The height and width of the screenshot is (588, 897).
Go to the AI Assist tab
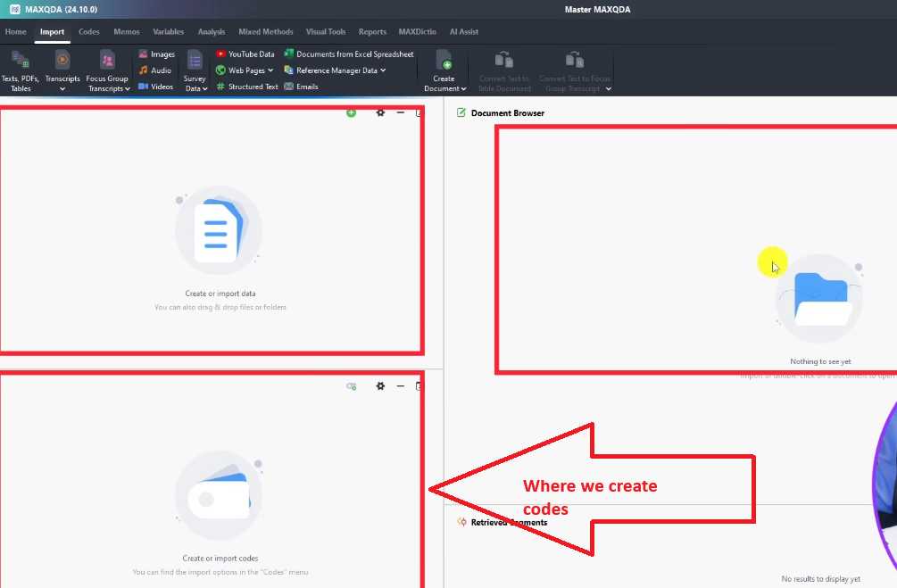point(463,32)
